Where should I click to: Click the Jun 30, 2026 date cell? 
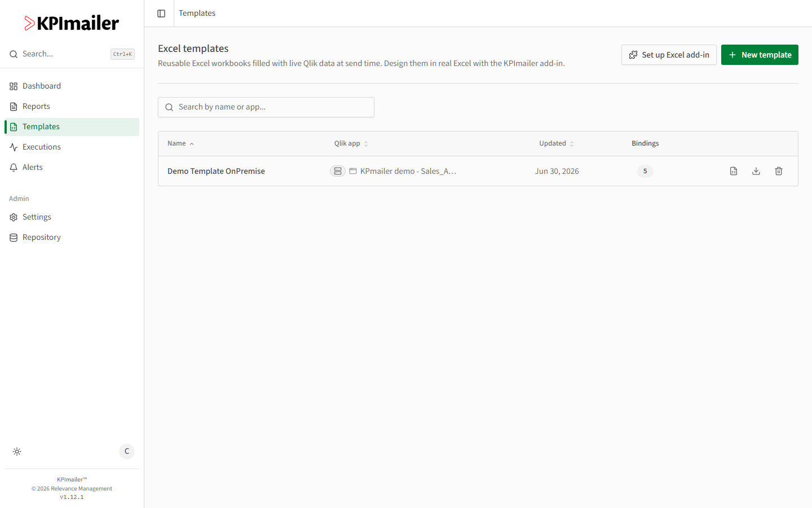pos(557,171)
